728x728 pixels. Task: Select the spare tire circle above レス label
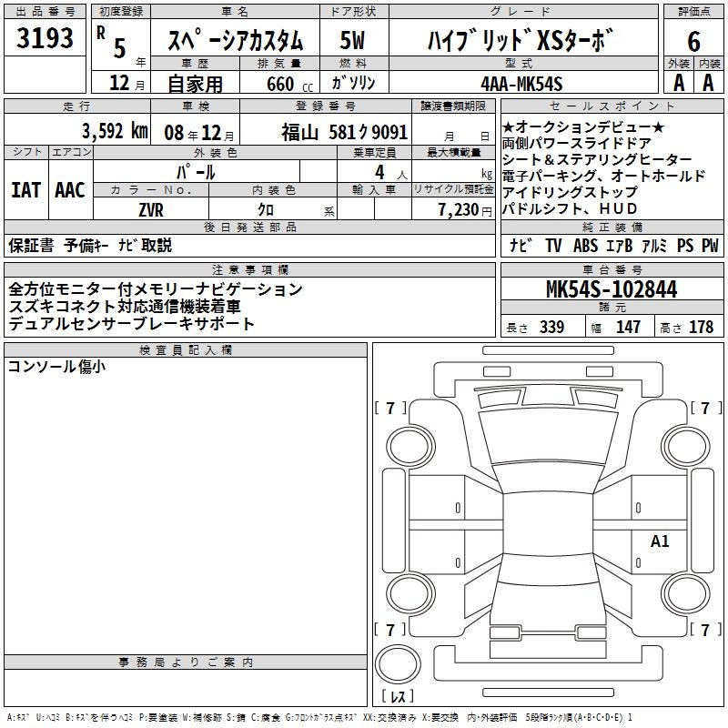[397, 662]
